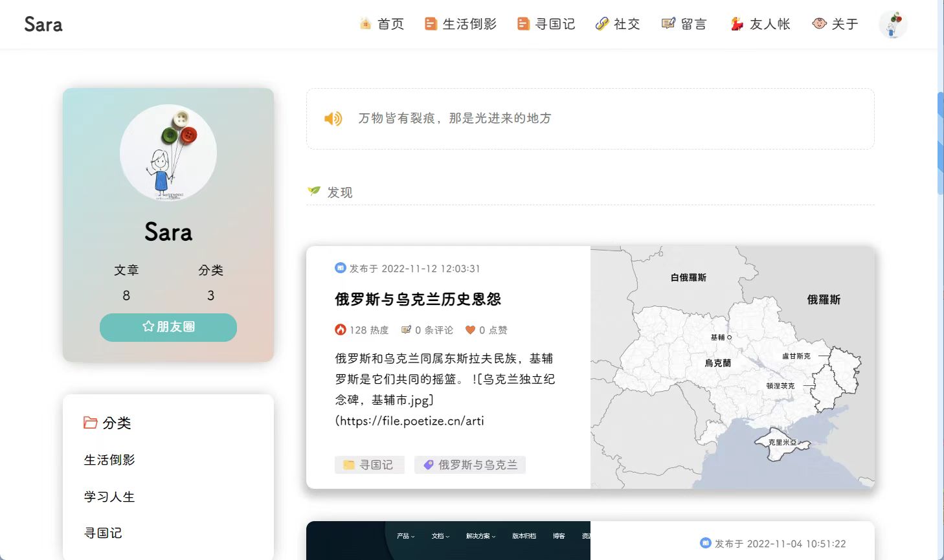Click the speaker icon in announcement box
Viewport: 944px width, 560px height.
[333, 118]
